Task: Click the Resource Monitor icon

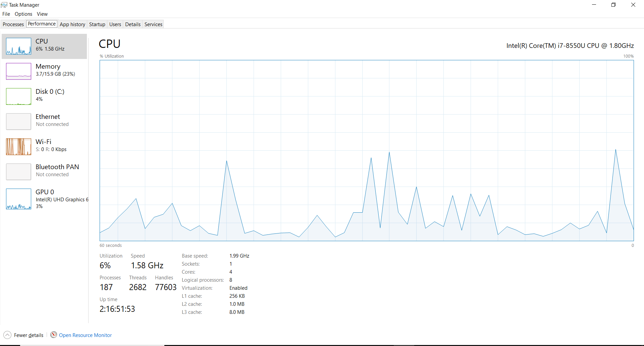Action: (x=53, y=335)
